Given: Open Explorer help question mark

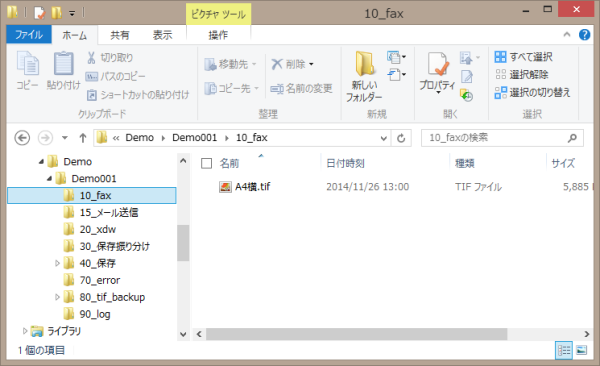Looking at the screenshot, I should pyautogui.click(x=584, y=35).
